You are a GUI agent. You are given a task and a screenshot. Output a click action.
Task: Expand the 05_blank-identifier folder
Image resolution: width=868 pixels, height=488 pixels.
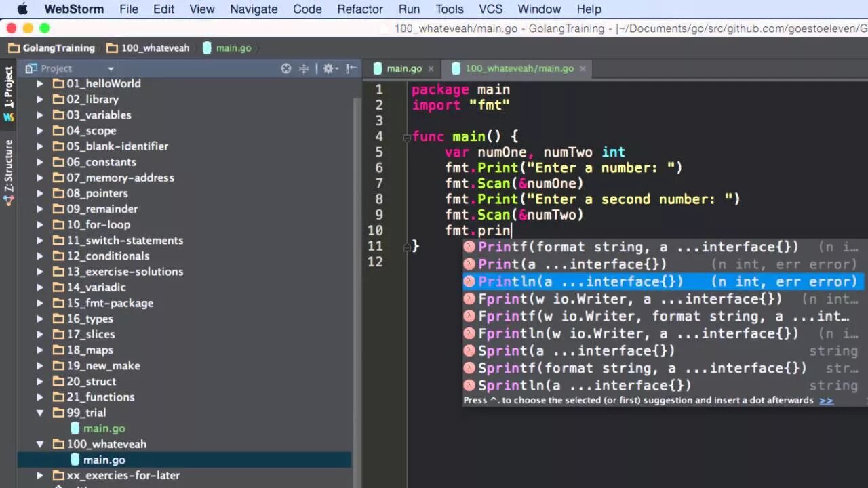click(40, 146)
